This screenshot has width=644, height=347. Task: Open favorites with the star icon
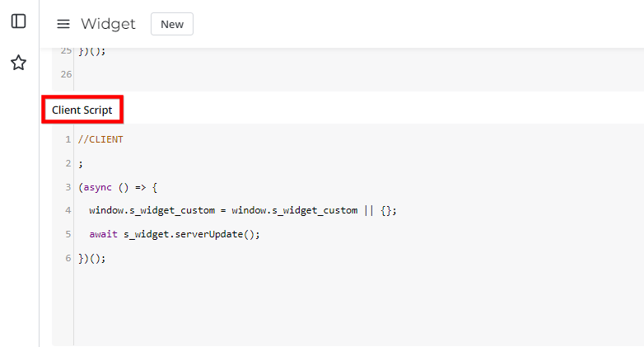(x=18, y=63)
